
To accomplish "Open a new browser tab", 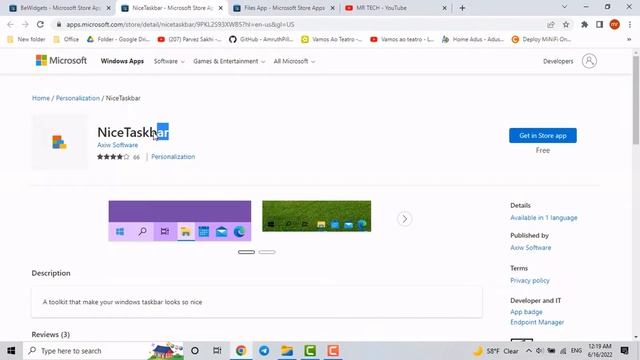I will tap(462, 8).
